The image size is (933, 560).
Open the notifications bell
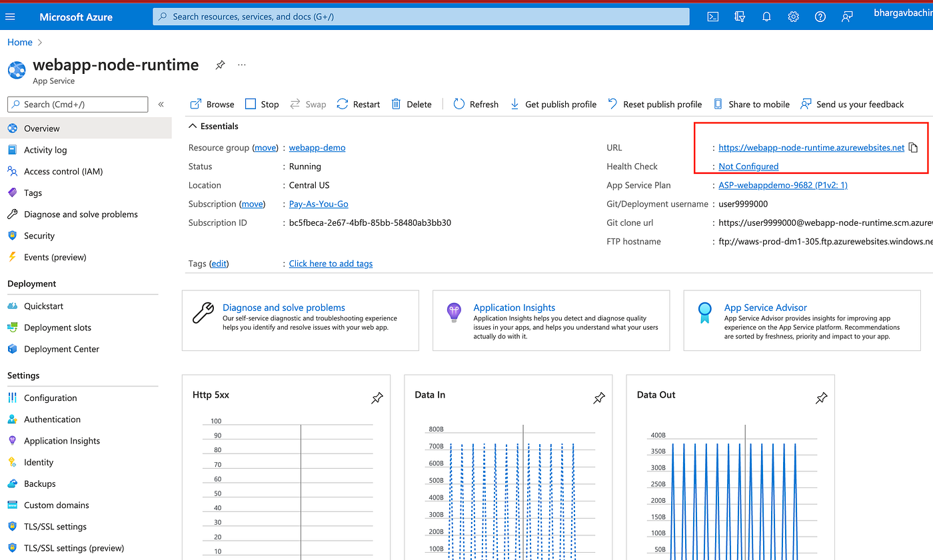click(766, 16)
